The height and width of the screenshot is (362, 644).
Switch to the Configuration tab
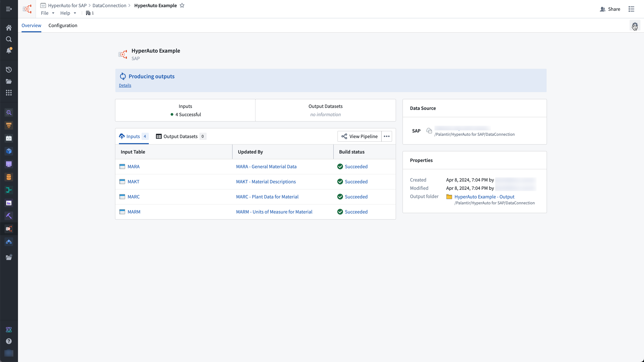(x=63, y=25)
